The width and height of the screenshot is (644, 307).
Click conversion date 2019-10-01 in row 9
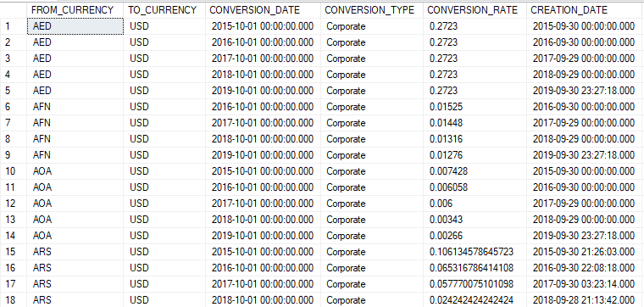pos(263,155)
